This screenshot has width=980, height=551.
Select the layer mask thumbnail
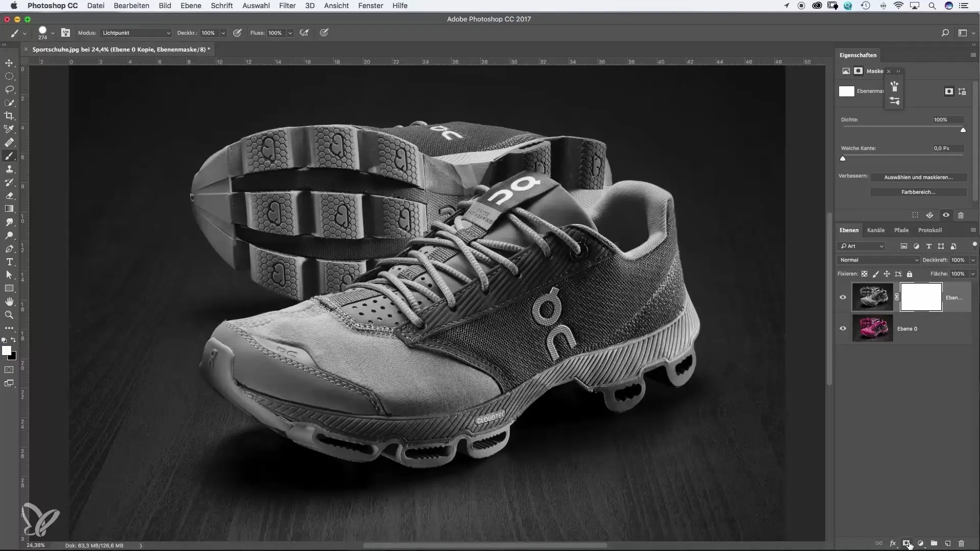(921, 297)
